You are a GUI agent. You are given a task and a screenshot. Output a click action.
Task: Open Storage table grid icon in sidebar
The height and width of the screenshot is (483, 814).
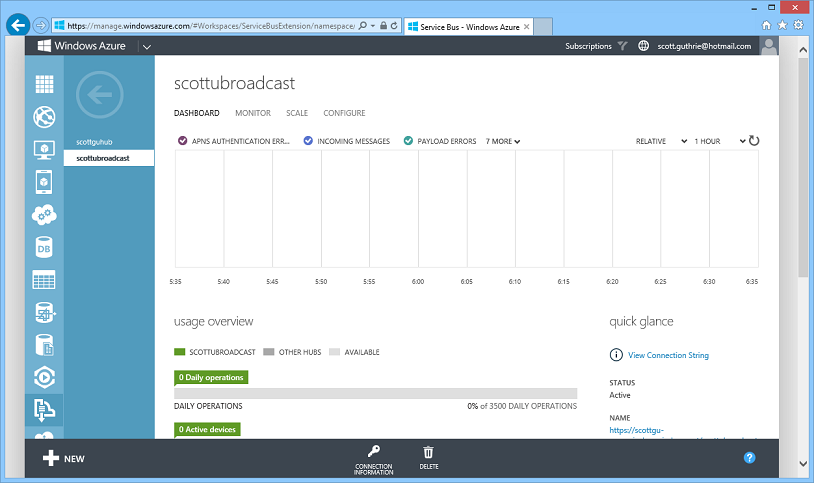[44, 280]
